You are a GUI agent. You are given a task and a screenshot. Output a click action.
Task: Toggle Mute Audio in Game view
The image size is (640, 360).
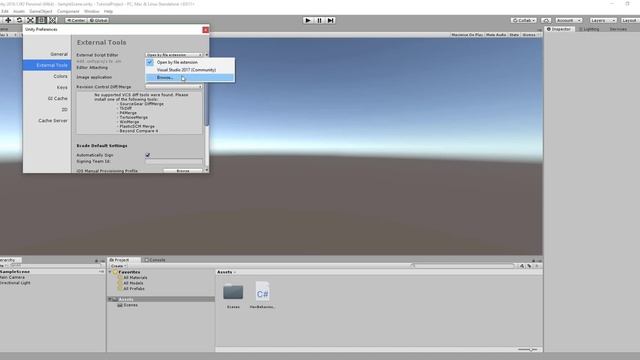[x=496, y=35]
